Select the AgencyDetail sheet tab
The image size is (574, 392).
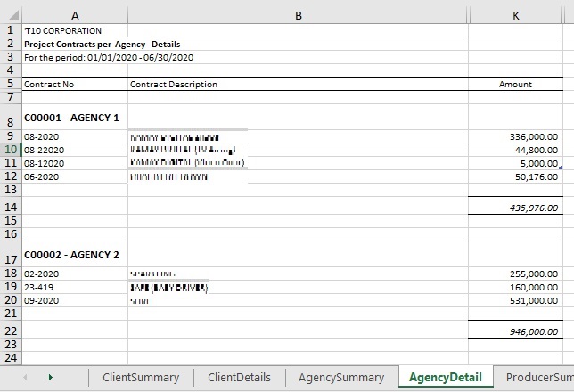(x=445, y=378)
